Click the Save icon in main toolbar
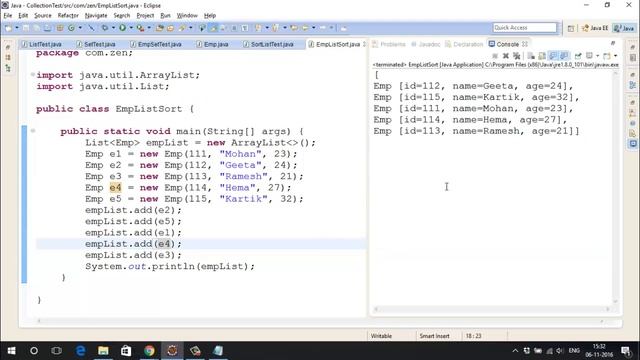Image resolution: width=640 pixels, height=360 pixels. (x=26, y=28)
